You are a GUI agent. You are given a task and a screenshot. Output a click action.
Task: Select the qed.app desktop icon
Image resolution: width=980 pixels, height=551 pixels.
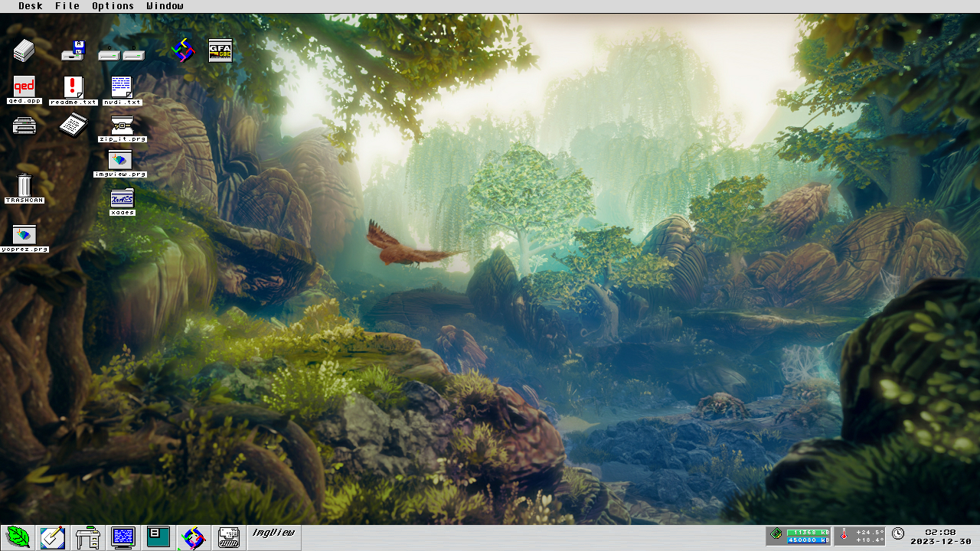point(24,90)
